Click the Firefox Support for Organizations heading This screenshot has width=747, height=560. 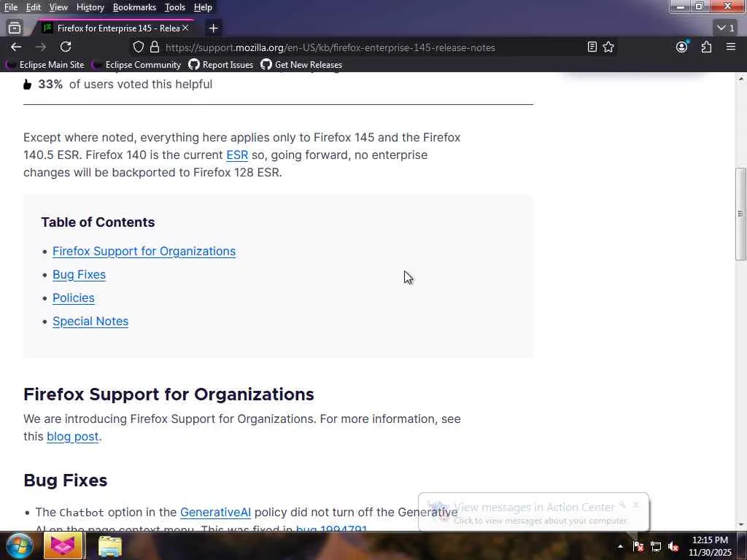pos(169,394)
